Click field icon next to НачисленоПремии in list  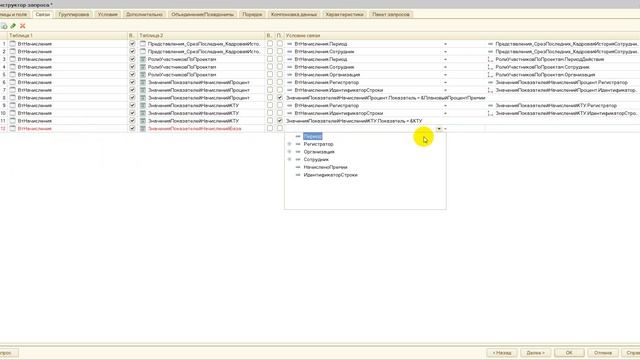298,167
